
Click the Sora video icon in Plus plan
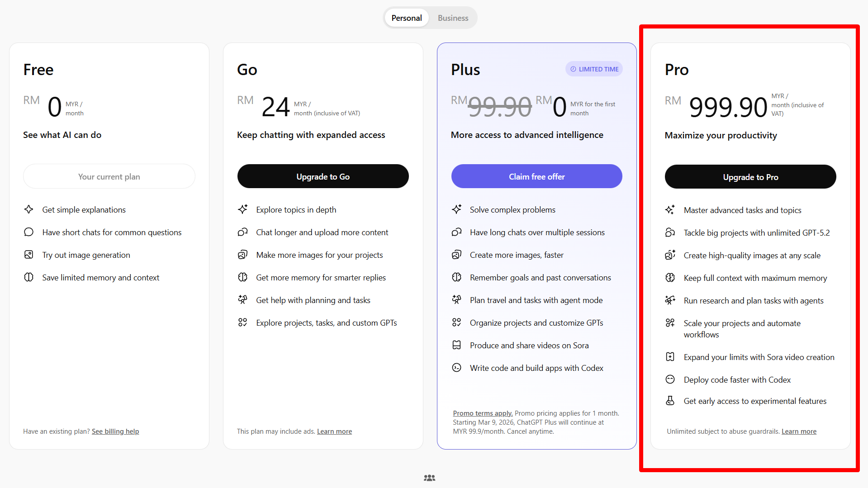pyautogui.click(x=457, y=345)
